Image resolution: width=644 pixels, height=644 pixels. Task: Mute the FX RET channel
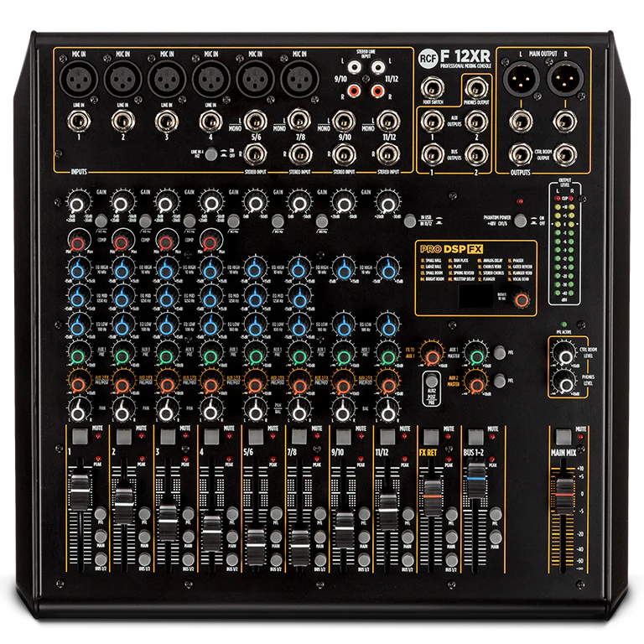point(431,436)
